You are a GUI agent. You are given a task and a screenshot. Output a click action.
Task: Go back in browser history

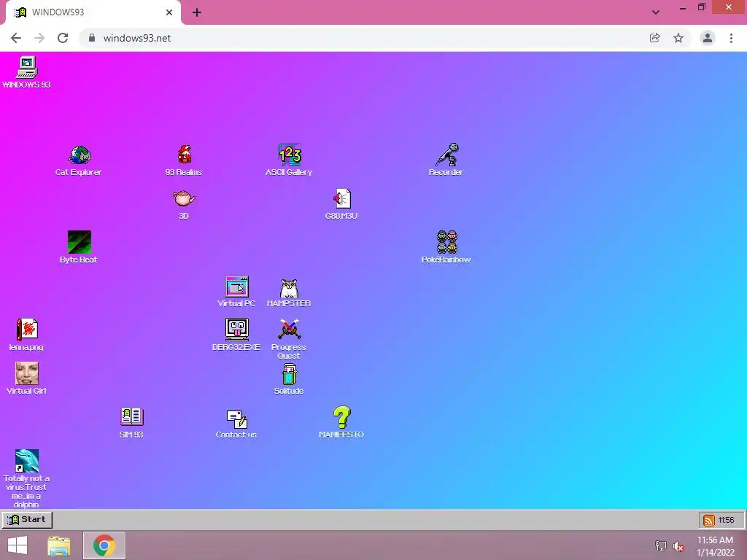[x=16, y=38]
